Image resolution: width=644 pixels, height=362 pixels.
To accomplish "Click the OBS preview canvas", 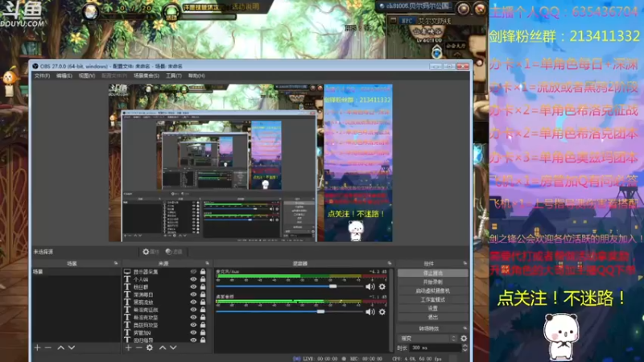I will point(250,163).
